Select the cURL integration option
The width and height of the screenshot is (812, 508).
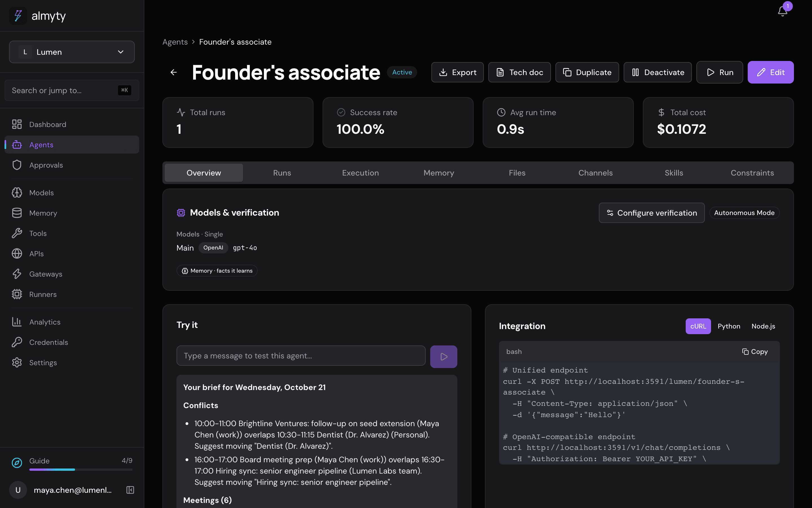(698, 326)
